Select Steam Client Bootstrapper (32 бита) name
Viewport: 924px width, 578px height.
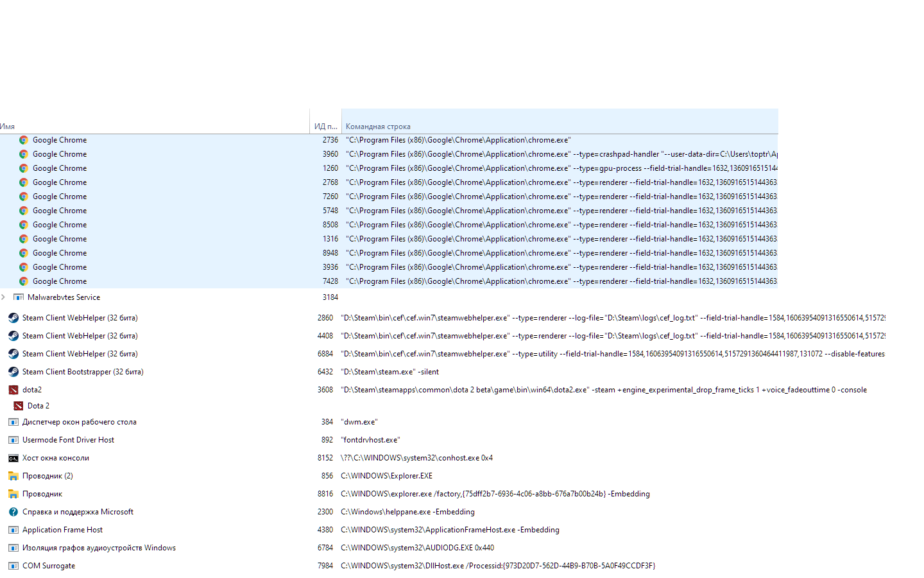click(83, 372)
